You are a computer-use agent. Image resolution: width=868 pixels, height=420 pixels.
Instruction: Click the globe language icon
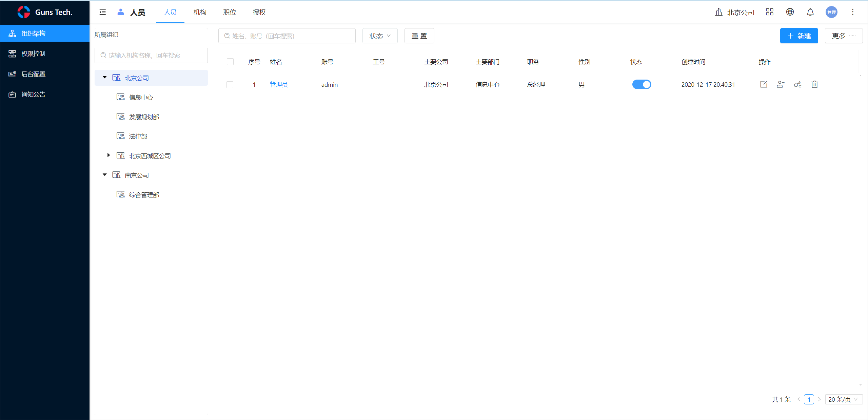coord(790,12)
